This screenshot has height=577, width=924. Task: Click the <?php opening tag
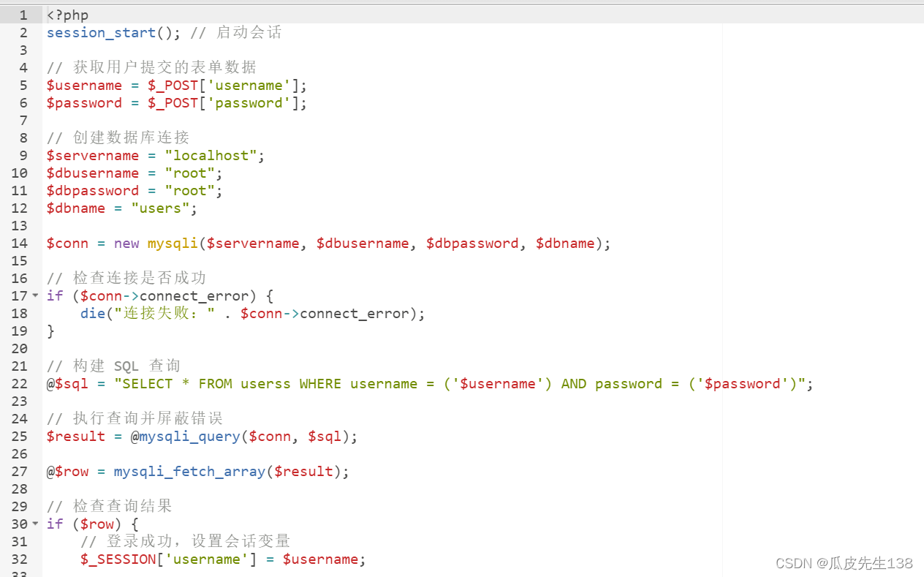(x=67, y=15)
